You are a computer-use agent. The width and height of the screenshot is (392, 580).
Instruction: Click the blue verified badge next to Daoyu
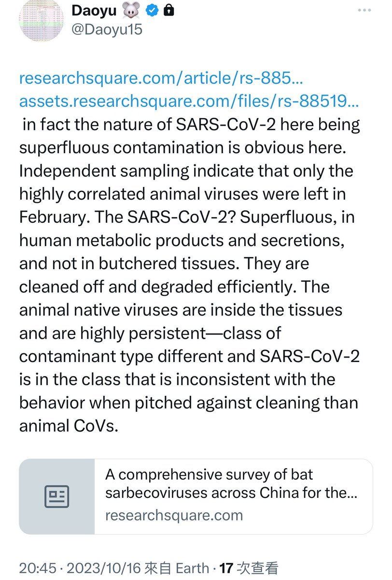[154, 11]
